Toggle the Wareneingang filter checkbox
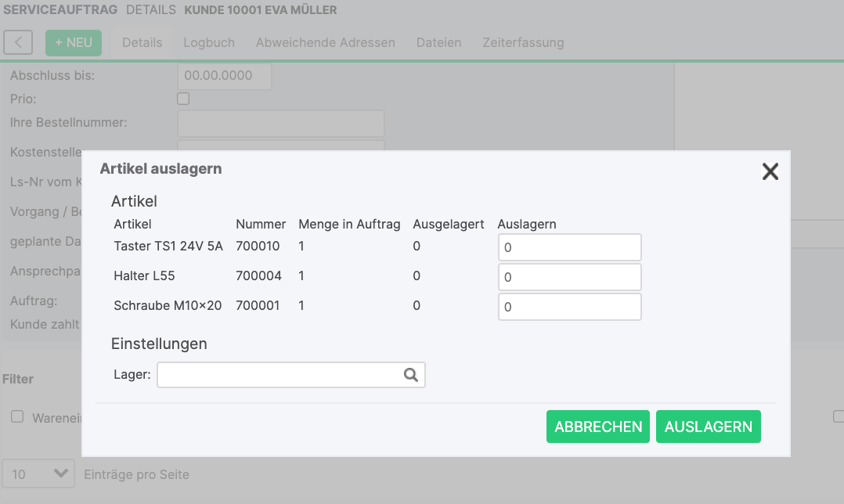 click(17, 417)
